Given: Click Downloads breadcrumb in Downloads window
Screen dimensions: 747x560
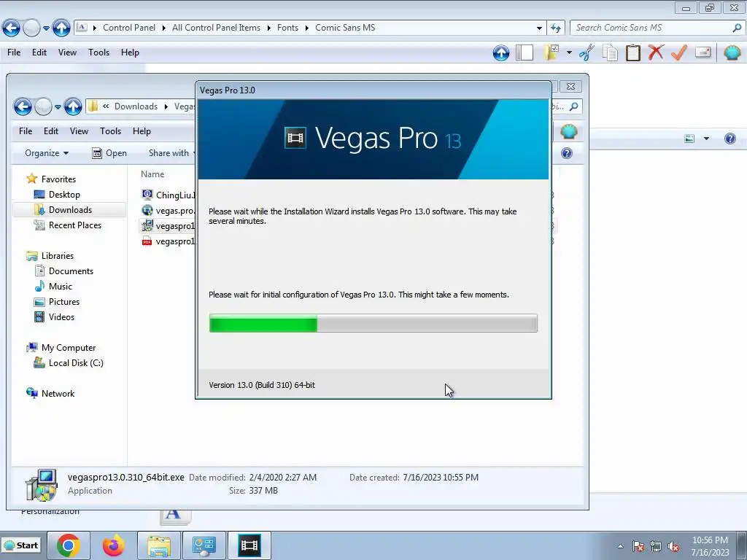Looking at the screenshot, I should (x=136, y=106).
